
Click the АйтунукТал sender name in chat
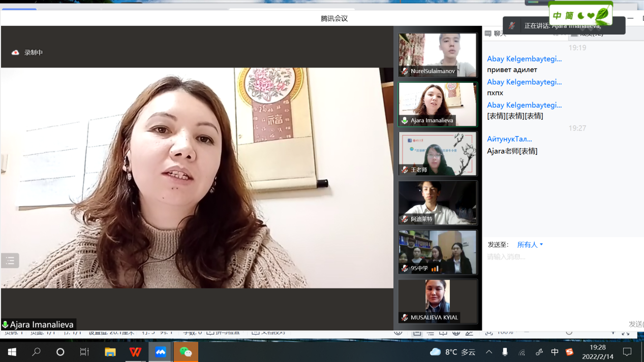509,139
